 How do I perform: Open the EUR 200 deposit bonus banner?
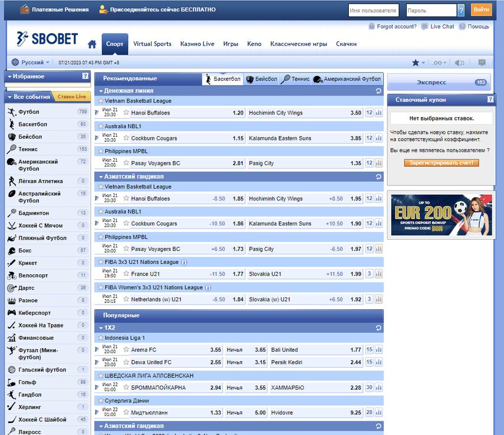pyautogui.click(x=441, y=215)
